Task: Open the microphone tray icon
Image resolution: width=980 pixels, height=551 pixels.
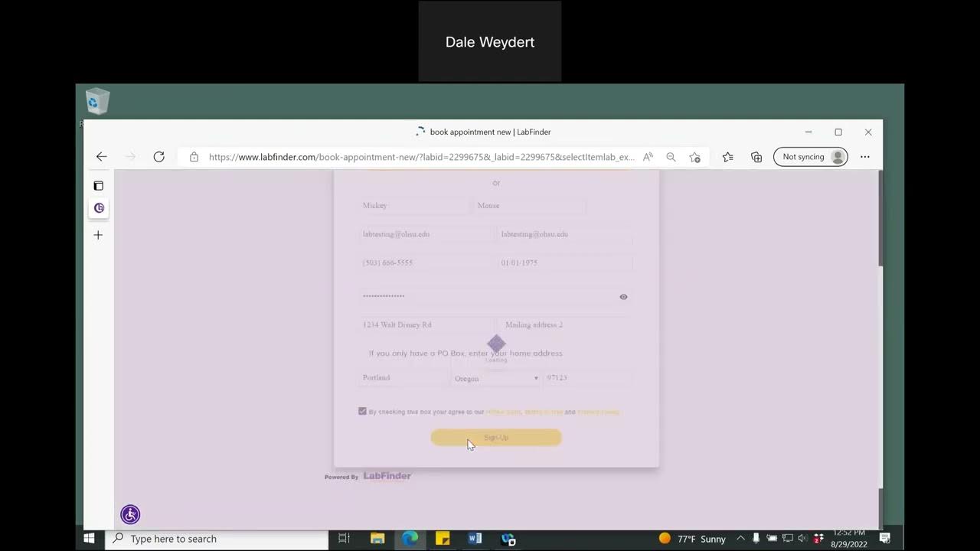Action: click(x=756, y=539)
